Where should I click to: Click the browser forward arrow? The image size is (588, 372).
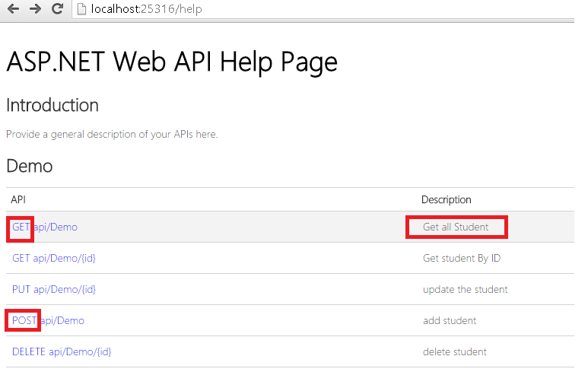pos(34,10)
